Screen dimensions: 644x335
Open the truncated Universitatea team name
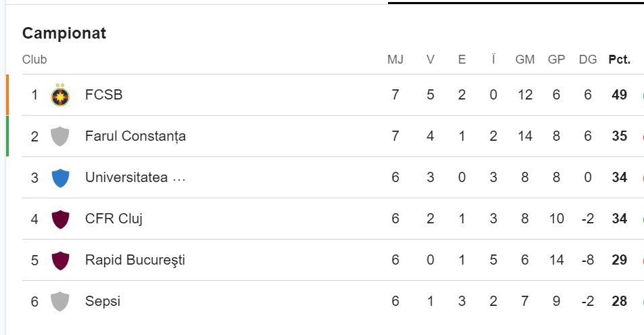coord(135,177)
